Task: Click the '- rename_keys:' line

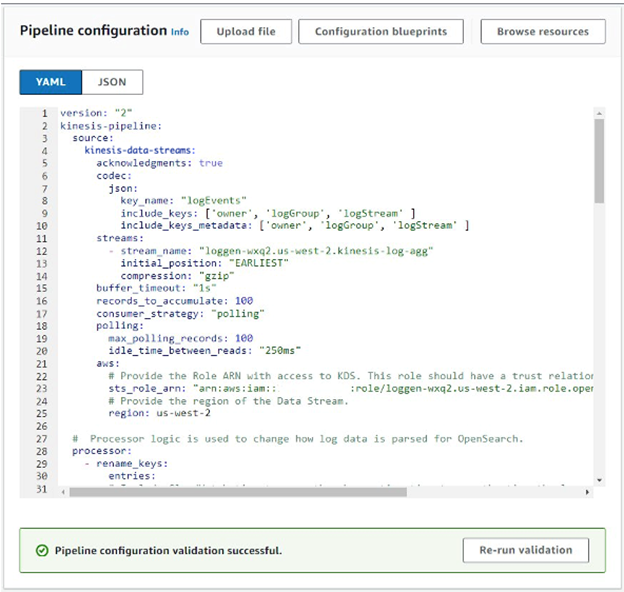Action: pyautogui.click(x=126, y=463)
